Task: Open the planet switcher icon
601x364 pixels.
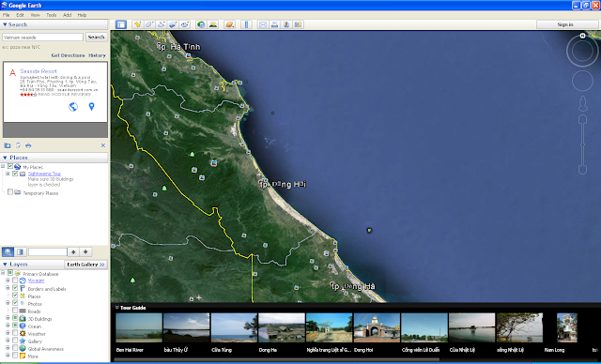Action: coord(229,24)
